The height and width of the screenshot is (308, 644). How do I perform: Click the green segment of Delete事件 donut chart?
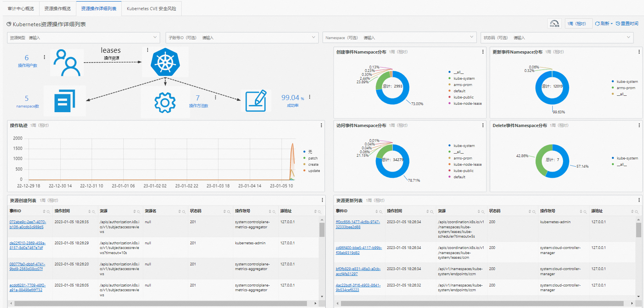[540, 161]
